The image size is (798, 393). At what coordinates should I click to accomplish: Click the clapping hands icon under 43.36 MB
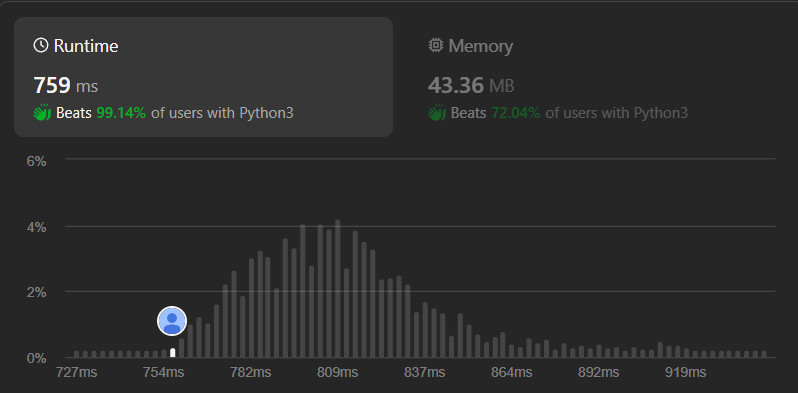click(x=437, y=112)
